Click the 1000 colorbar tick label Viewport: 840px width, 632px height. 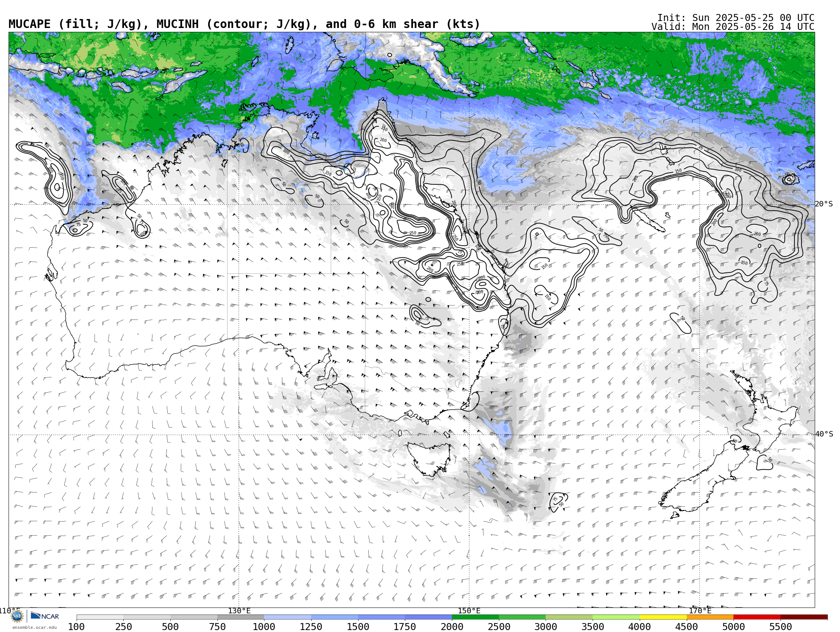264,627
